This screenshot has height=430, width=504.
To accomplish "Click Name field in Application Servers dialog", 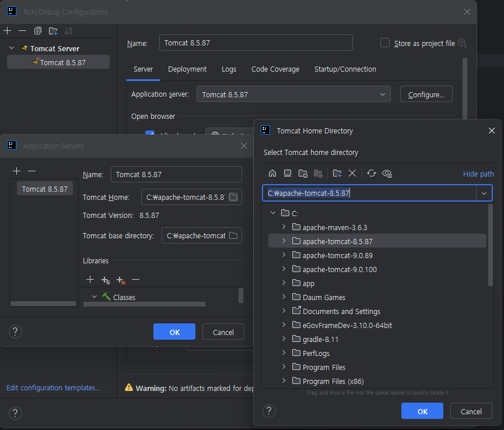I will [x=176, y=174].
